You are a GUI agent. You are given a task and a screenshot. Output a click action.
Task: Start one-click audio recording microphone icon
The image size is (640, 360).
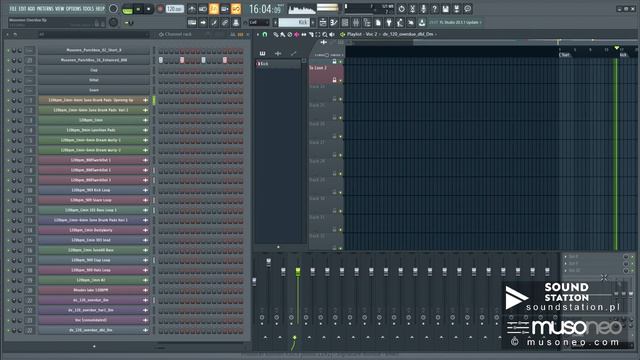pyautogui.click(x=424, y=9)
